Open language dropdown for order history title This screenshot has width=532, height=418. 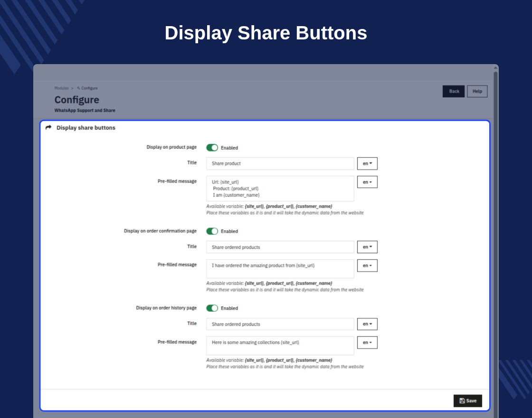tap(367, 324)
